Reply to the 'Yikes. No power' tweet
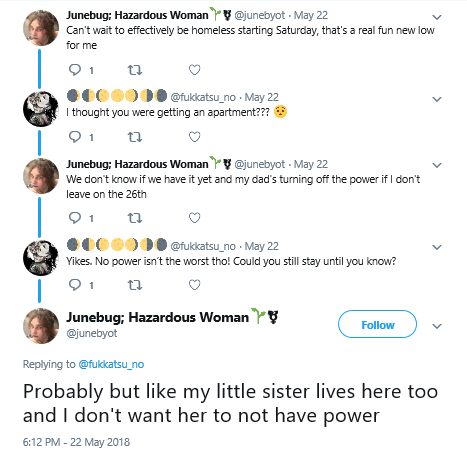Image resolution: width=467 pixels, height=462 pixels. pyautogui.click(x=75, y=285)
